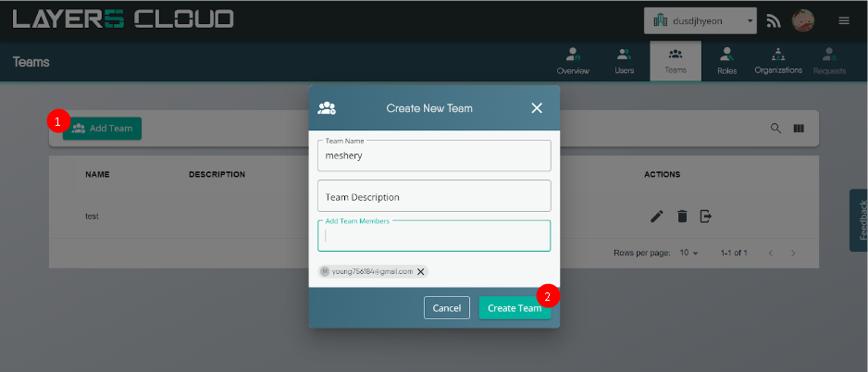Click the Cancel button in dialog

447,308
